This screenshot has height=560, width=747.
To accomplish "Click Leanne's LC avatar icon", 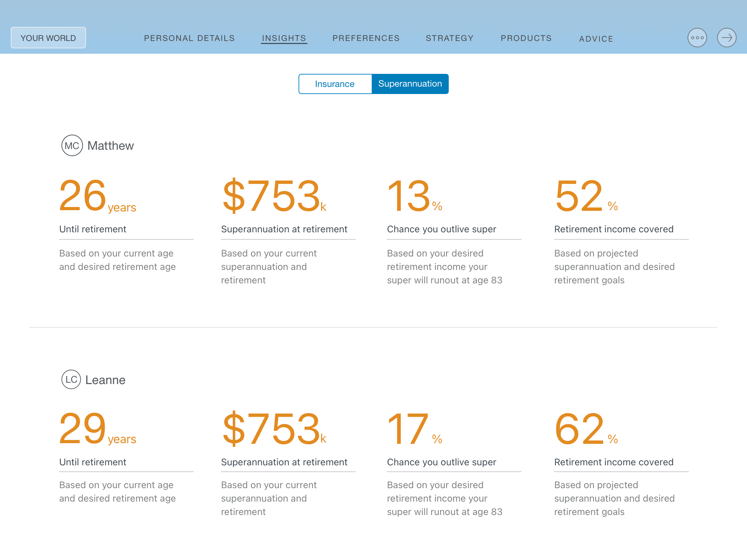I will pyautogui.click(x=71, y=379).
